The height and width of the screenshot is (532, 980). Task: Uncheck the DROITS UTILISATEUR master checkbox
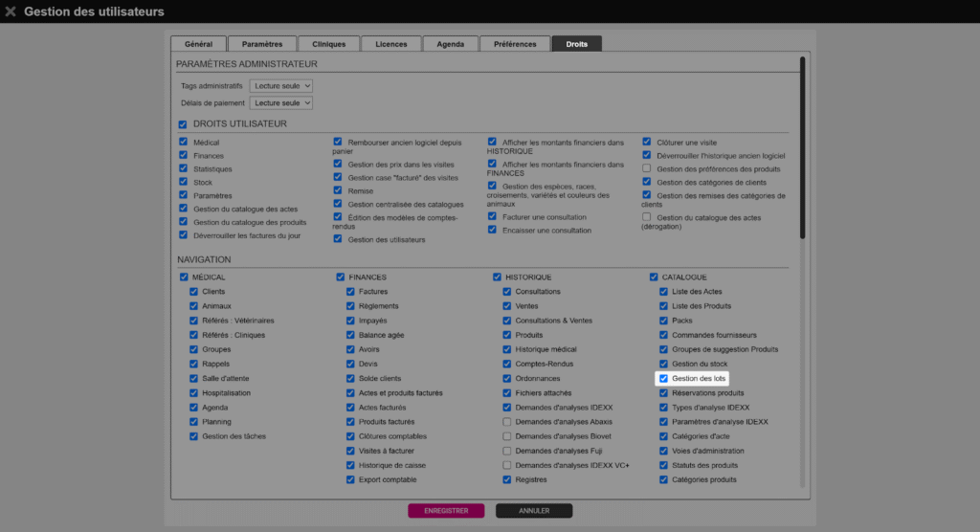[x=183, y=124]
